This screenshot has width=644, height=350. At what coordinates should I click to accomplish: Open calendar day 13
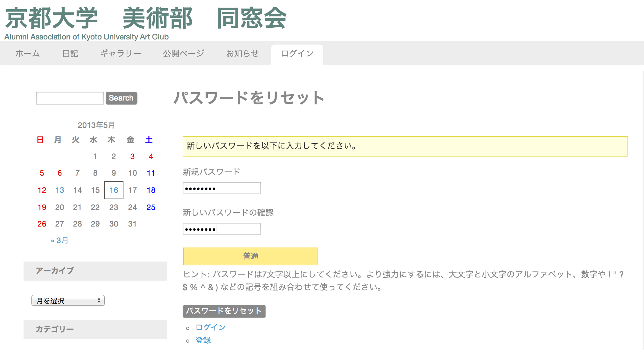coord(60,190)
